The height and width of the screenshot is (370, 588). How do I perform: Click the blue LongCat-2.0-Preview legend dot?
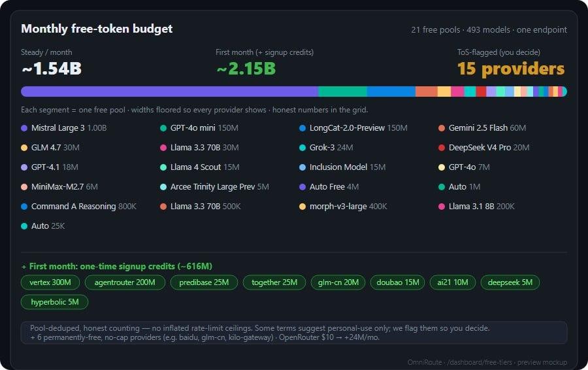pyautogui.click(x=302, y=128)
